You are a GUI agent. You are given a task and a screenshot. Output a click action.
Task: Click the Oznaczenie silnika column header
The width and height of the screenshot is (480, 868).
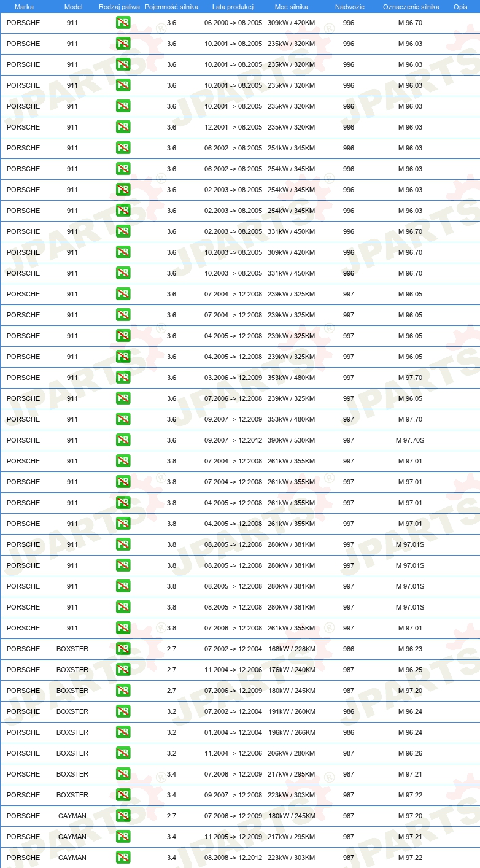click(411, 7)
